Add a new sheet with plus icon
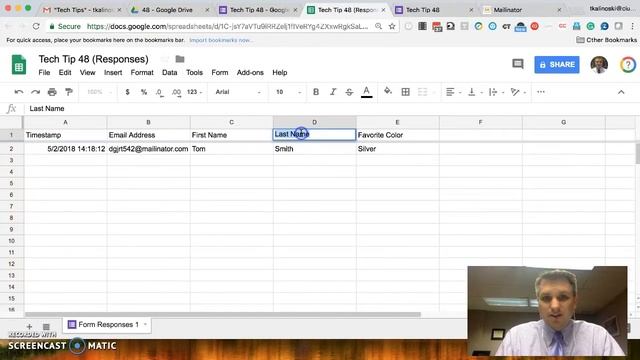 [x=29, y=327]
